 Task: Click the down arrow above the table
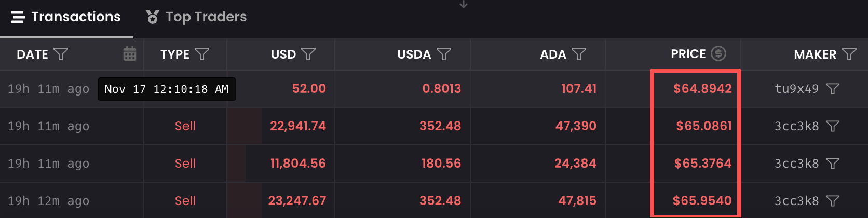[464, 5]
